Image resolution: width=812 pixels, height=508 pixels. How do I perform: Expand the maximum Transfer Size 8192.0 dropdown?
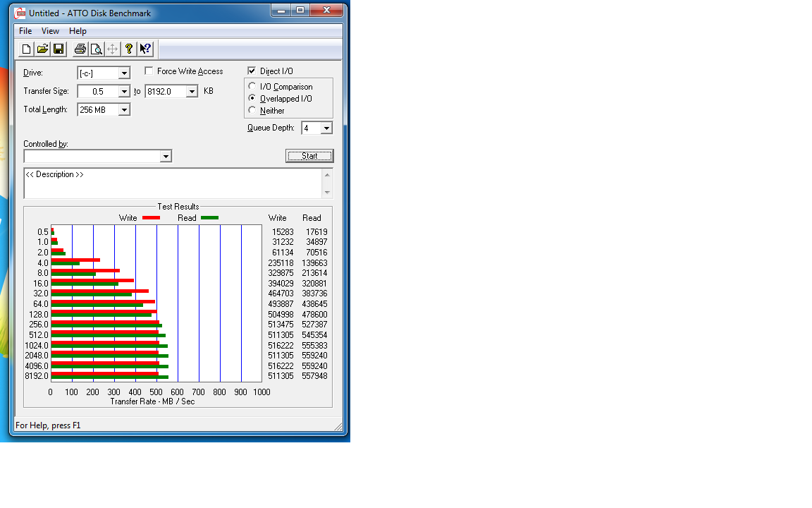(x=192, y=92)
